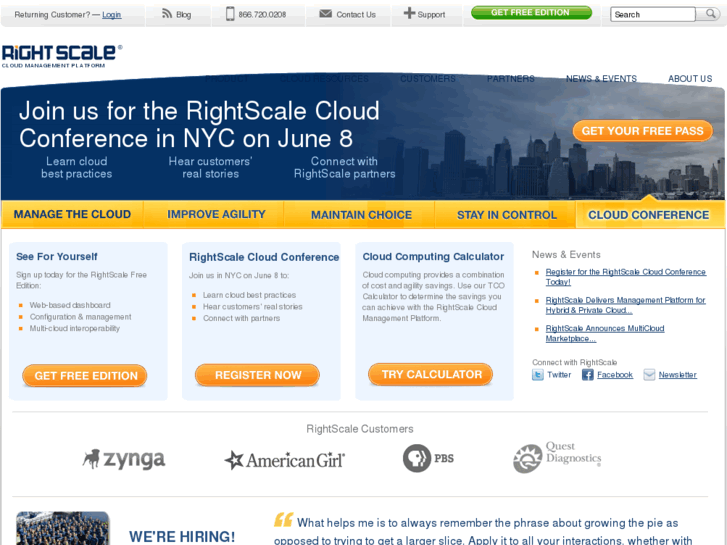Click the News & Events sidebar heading

pyautogui.click(x=566, y=255)
